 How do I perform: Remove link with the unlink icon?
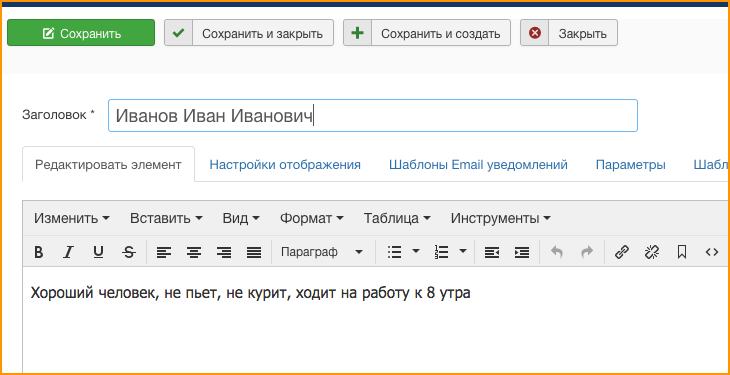tap(652, 252)
